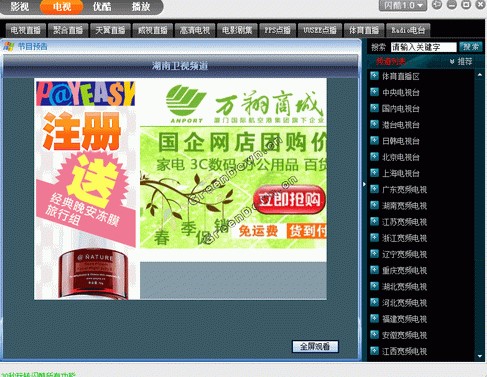Expand the 湖北宽频电视 group icon
The height and width of the screenshot is (377, 487).
click(x=374, y=286)
